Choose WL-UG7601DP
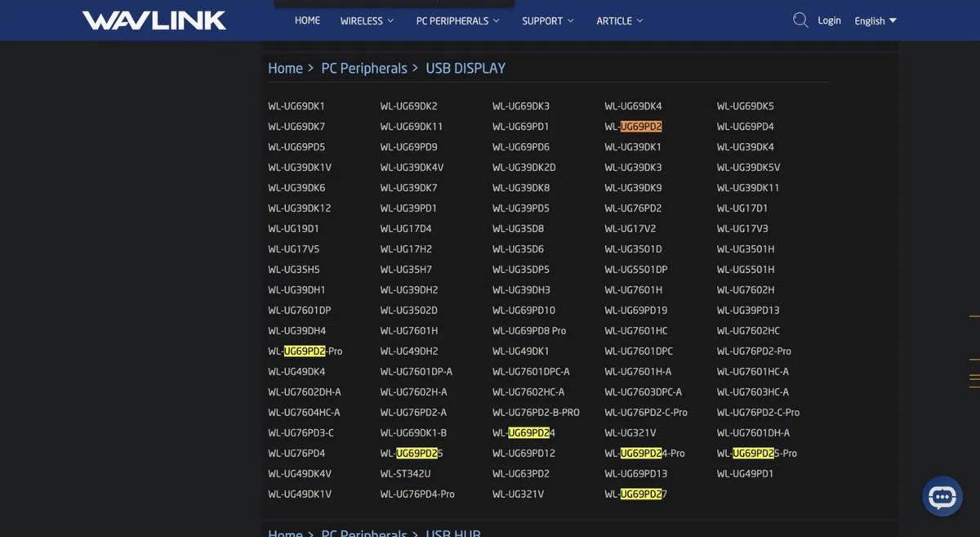980x537 pixels. [300, 311]
